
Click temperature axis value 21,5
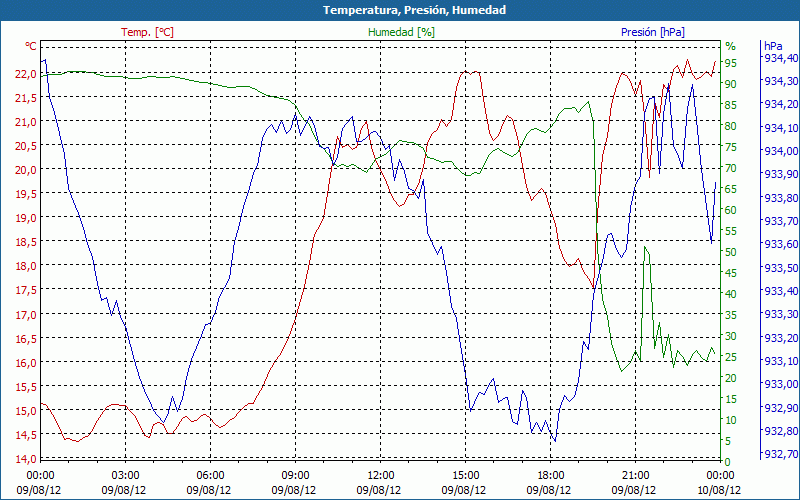pyautogui.click(x=26, y=98)
